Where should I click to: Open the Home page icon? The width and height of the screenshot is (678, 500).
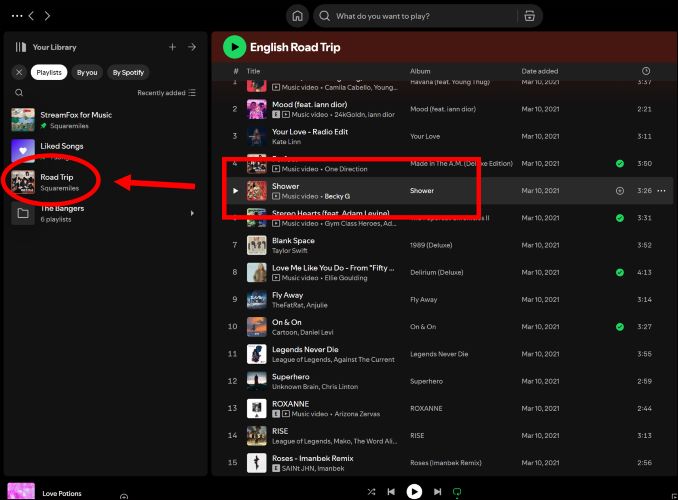(x=297, y=16)
